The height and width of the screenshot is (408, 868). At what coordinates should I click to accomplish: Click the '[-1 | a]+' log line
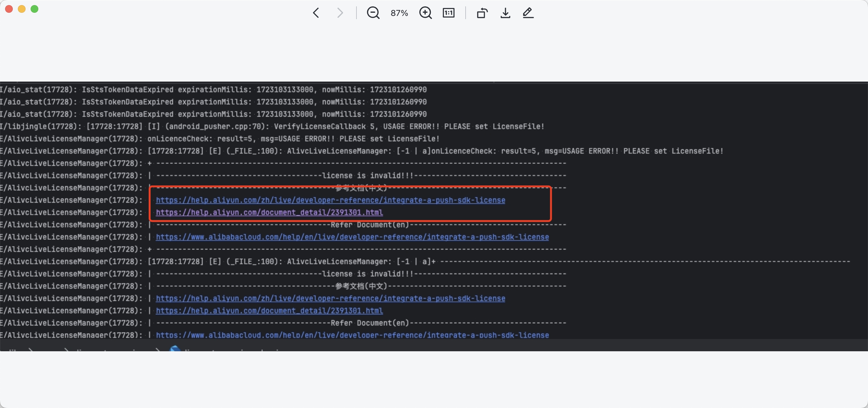[x=425, y=262]
